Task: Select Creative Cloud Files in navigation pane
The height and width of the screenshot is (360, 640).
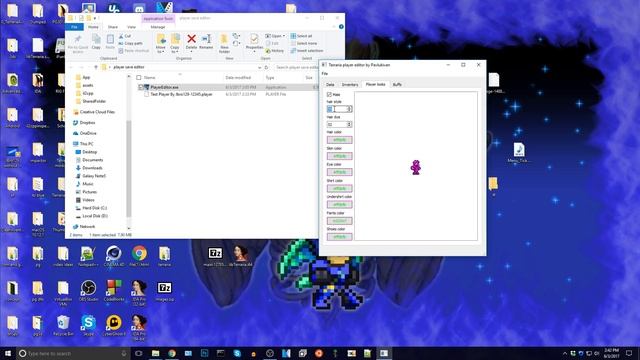Action: coord(94,112)
